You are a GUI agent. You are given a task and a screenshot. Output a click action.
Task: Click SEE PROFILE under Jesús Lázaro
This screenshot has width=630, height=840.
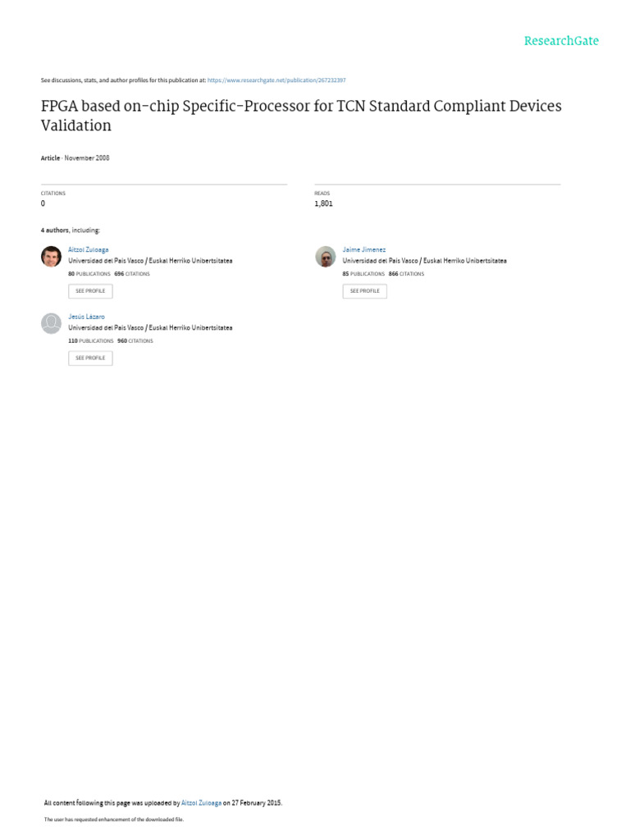(90, 358)
